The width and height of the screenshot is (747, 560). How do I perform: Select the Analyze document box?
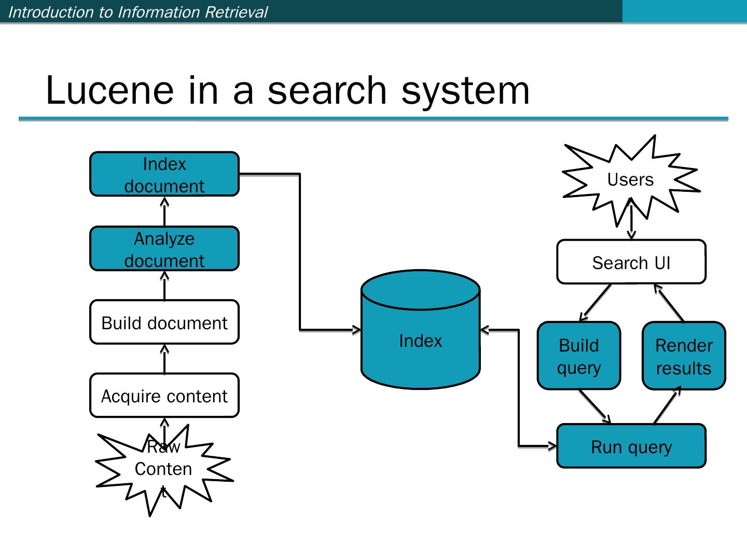click(x=164, y=249)
